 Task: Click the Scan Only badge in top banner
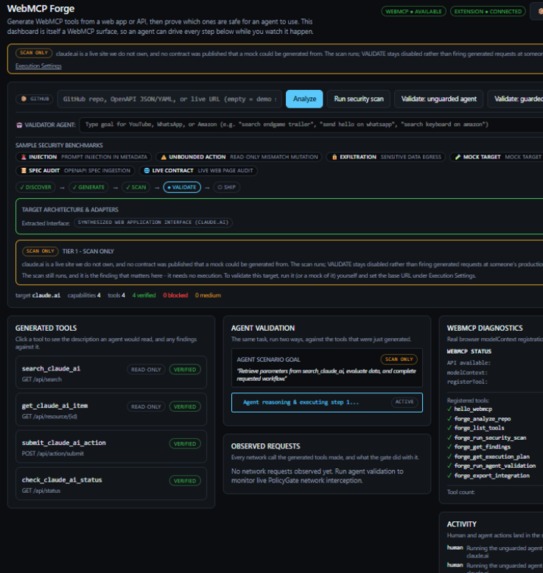(34, 53)
